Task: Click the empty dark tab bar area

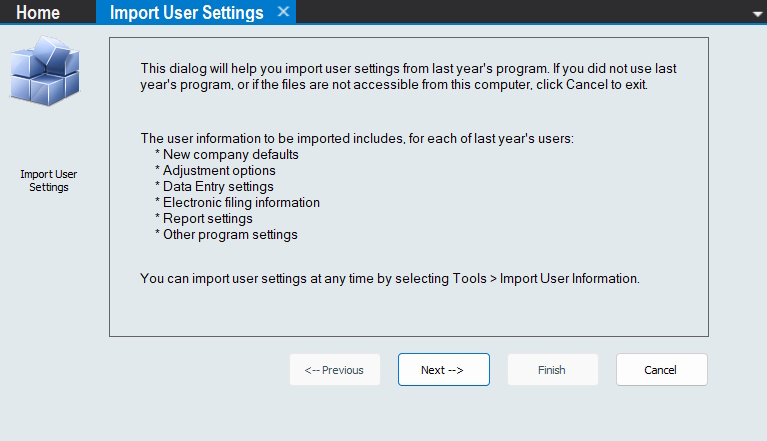Action: coord(520,13)
